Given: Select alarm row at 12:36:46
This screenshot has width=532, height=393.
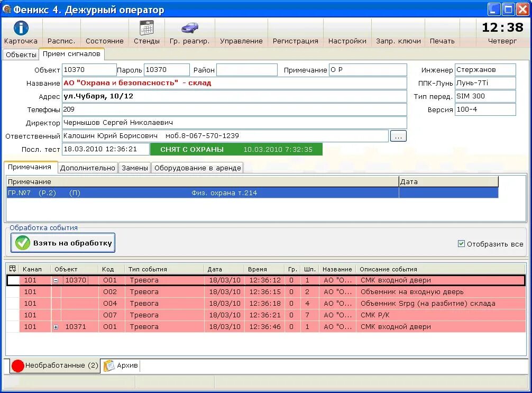Looking at the screenshot, I should tap(265, 326).
